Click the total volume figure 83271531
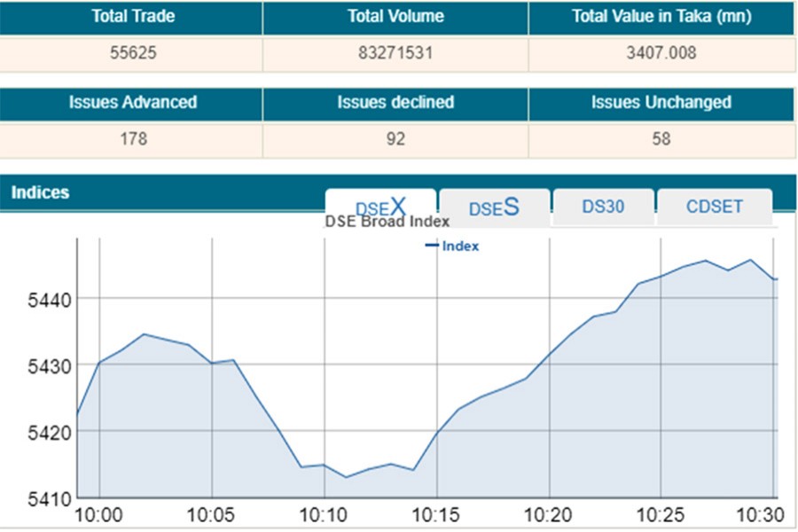Screen dimensions: 798x532 pyautogui.click(x=395, y=53)
